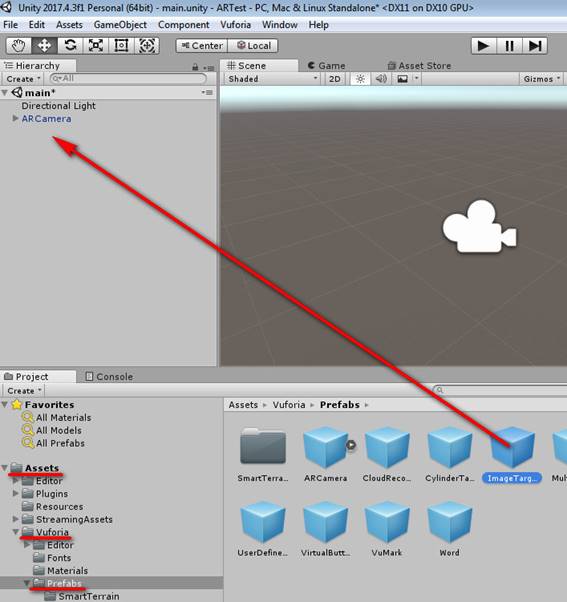Screen dimensions: 567x602
Task: Select the Move tool
Action: click(x=44, y=46)
